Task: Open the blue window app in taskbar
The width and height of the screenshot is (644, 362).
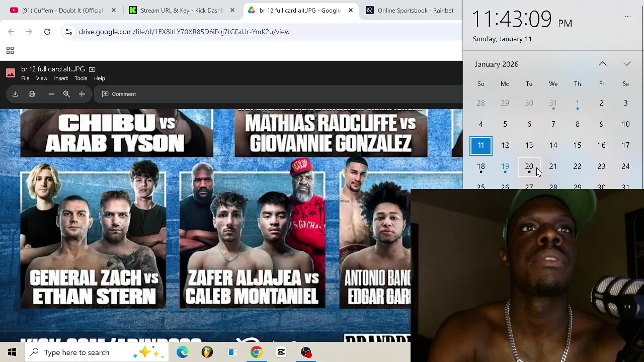Action: point(232,352)
